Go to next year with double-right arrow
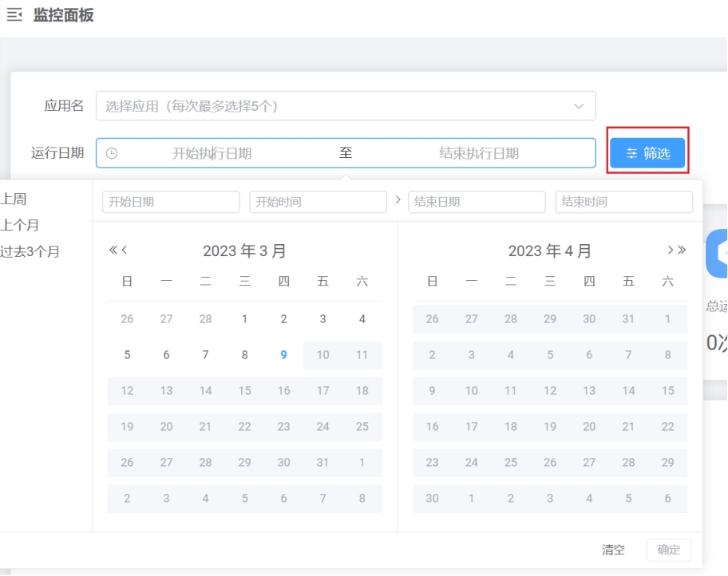The image size is (728, 576). point(682,251)
